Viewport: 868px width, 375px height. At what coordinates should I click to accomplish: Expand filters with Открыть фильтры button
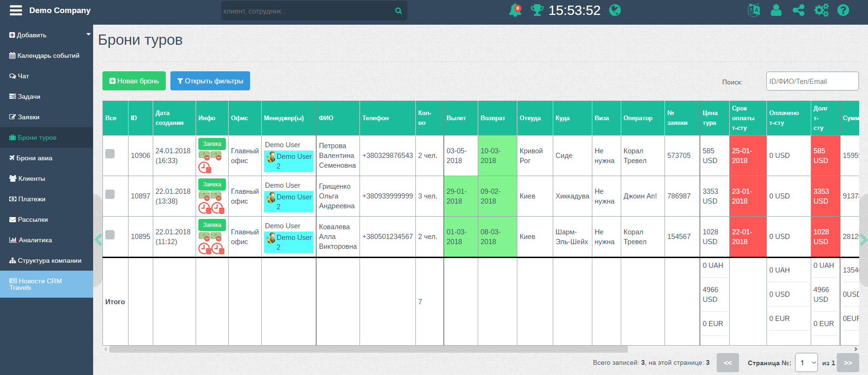pyautogui.click(x=210, y=81)
